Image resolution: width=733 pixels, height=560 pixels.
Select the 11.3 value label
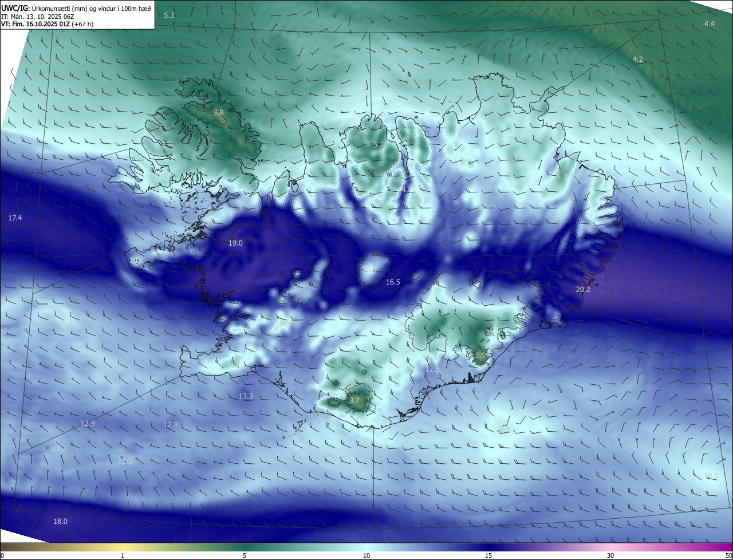click(125, 462)
